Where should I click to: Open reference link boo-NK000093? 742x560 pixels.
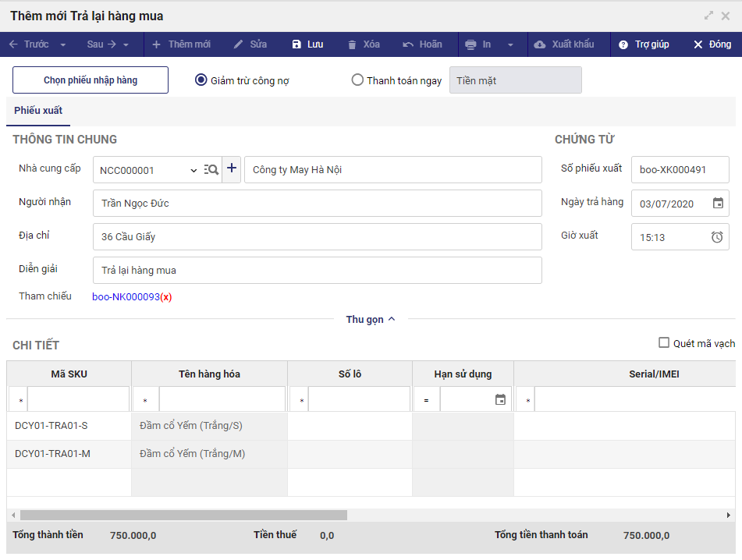(126, 296)
